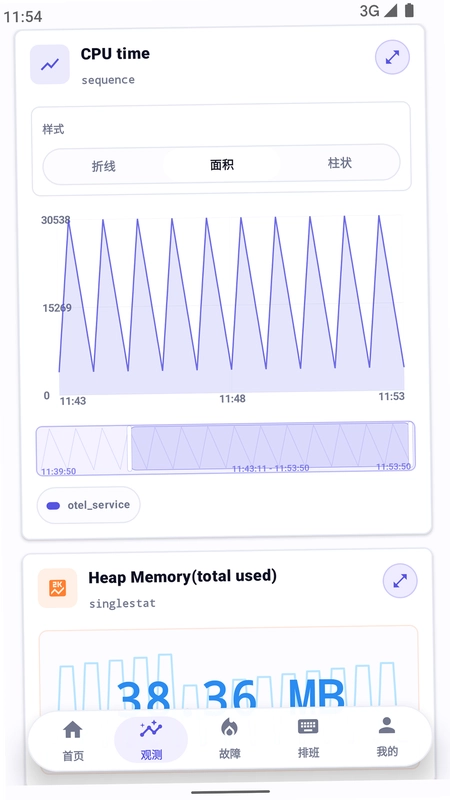Select the 观测 tab in bottom navigation
450x800 pixels.
[x=151, y=739]
